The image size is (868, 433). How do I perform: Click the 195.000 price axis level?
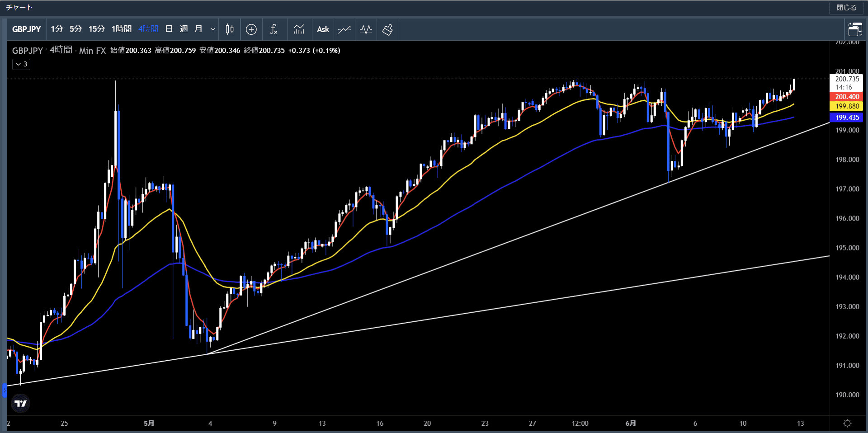tap(847, 248)
